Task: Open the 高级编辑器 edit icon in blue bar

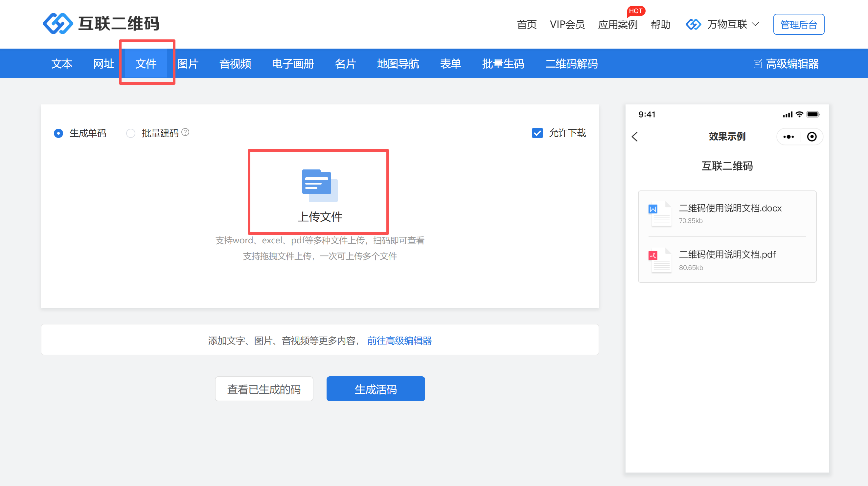Action: pos(758,64)
